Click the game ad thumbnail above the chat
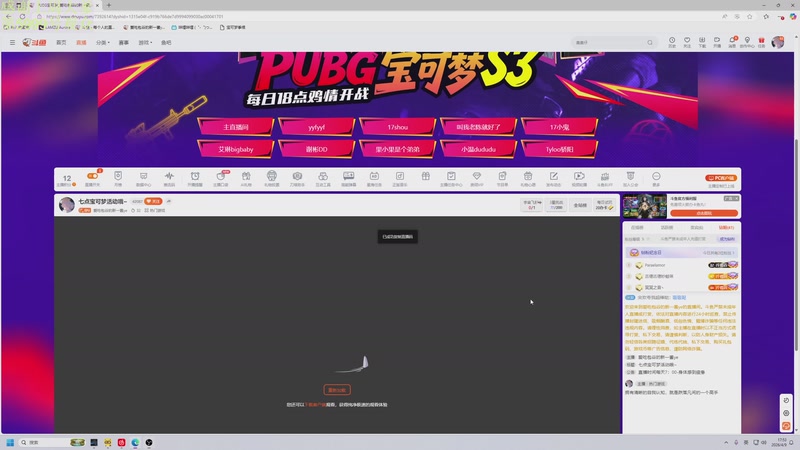Image resolution: width=800 pixels, height=450 pixels. click(644, 206)
